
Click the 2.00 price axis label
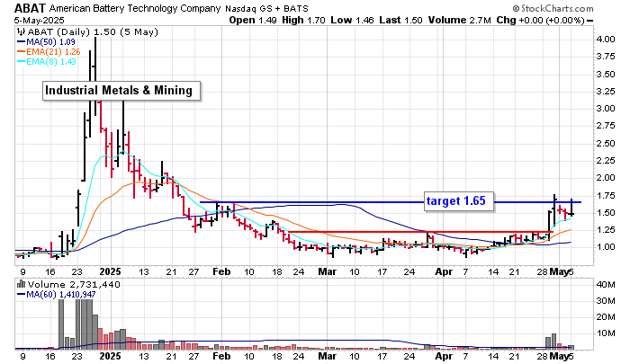point(606,178)
